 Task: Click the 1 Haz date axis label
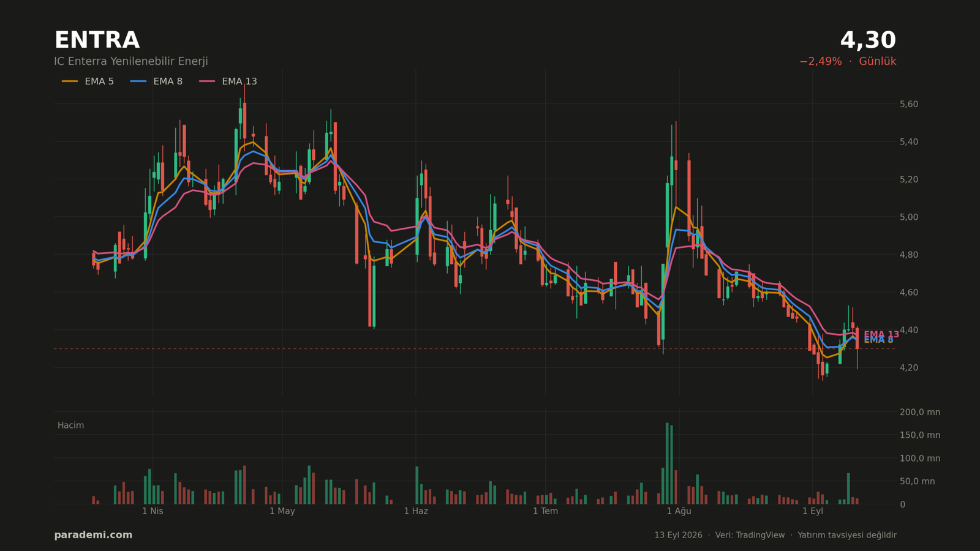416,511
